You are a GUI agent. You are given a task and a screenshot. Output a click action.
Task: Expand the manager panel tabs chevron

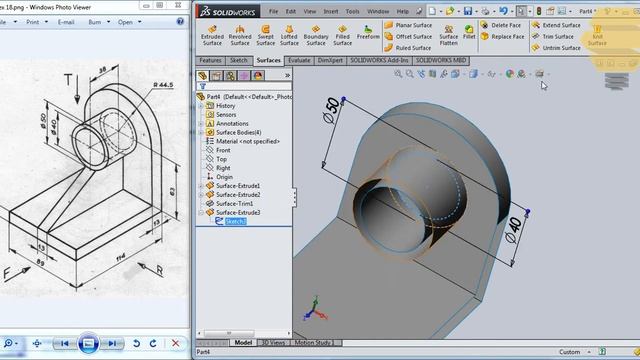287,76
